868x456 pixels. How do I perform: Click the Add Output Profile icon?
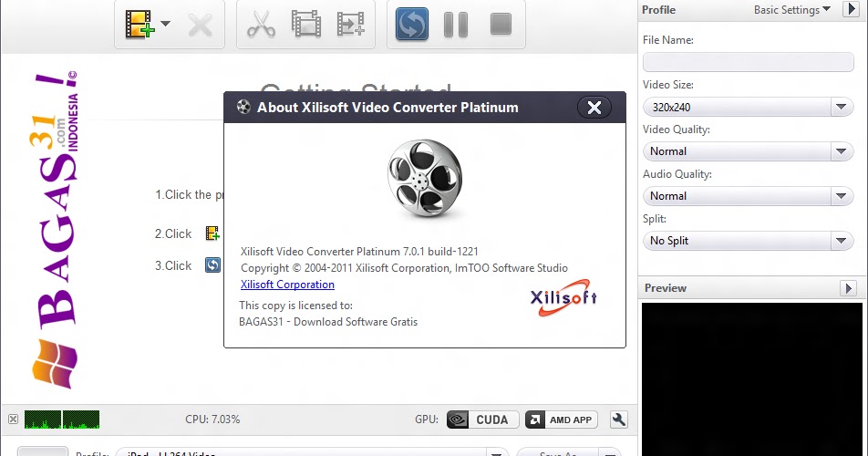351,24
